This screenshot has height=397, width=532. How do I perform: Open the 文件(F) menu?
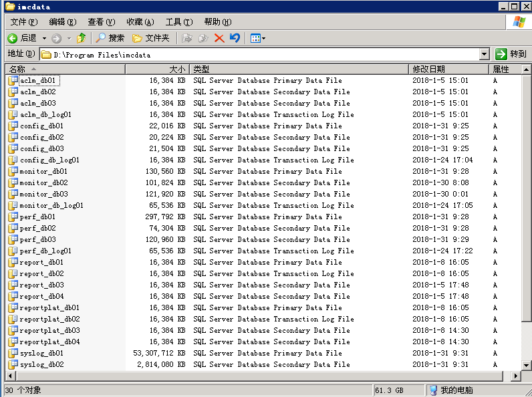tap(24, 22)
